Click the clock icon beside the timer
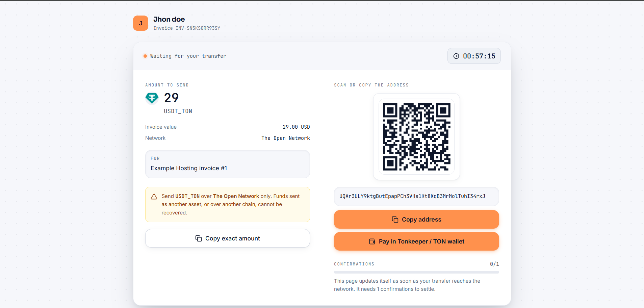Viewport: 644px width, 308px height. point(456,56)
